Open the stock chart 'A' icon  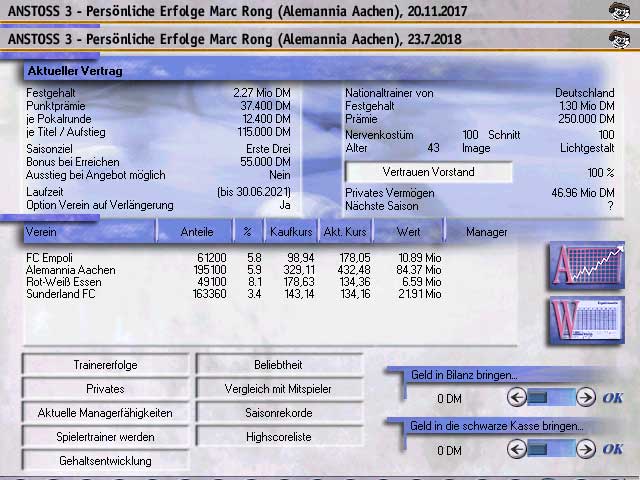pyautogui.click(x=587, y=265)
